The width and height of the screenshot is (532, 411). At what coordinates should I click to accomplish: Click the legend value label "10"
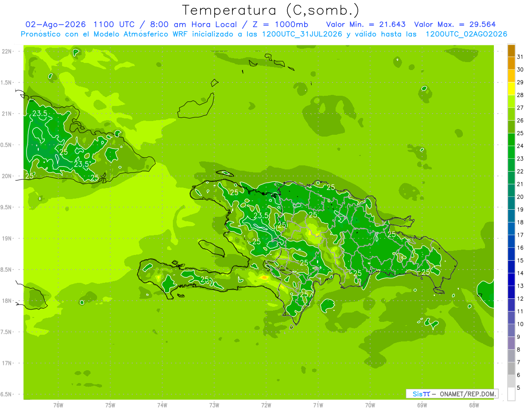coord(520,324)
